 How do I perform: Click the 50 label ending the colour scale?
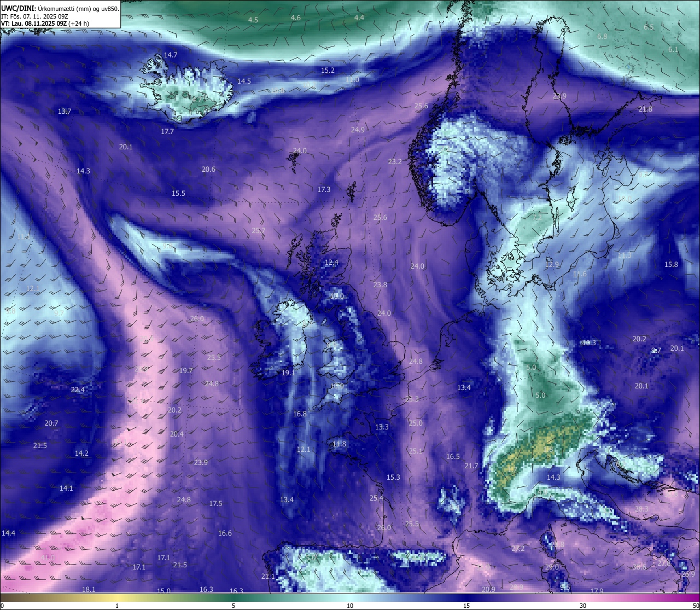point(695,606)
